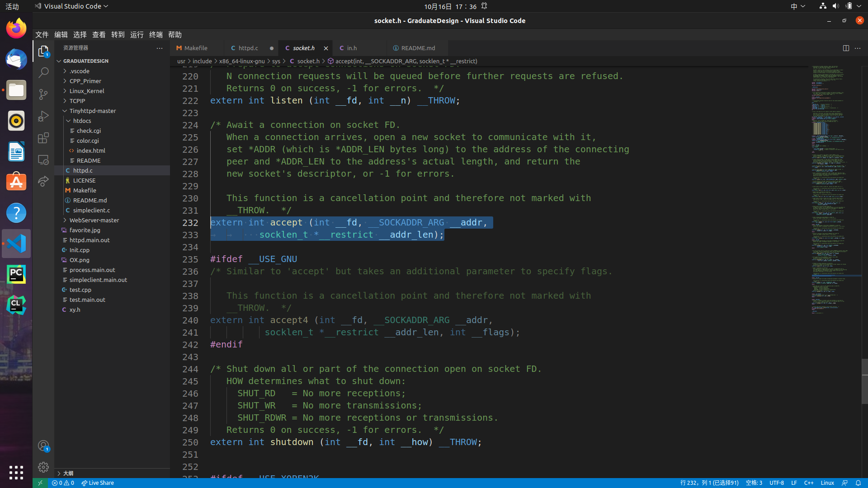Switch to the httpd.c editor tab
The image size is (868, 488).
click(248, 48)
